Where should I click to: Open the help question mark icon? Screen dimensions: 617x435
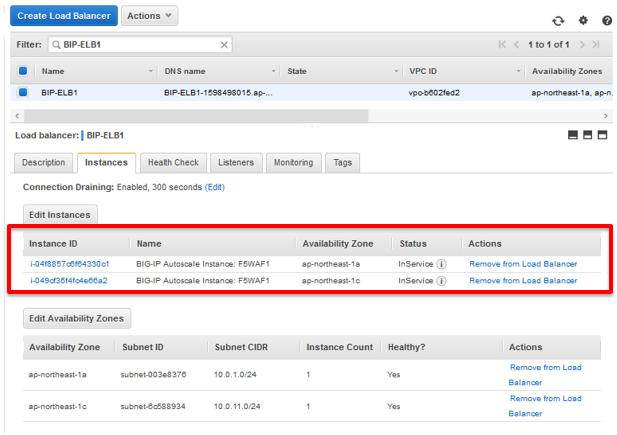607,20
